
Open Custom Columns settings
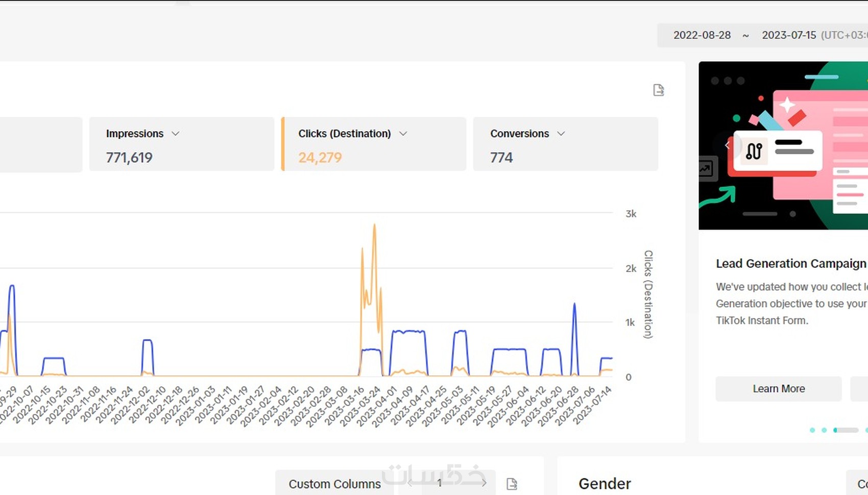click(334, 484)
